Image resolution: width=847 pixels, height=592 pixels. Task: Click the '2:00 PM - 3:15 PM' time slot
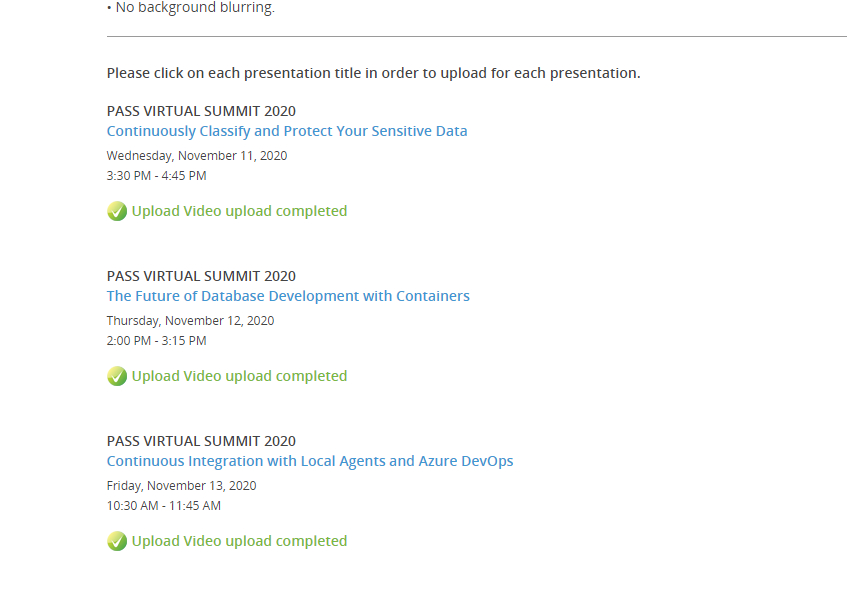(x=156, y=341)
